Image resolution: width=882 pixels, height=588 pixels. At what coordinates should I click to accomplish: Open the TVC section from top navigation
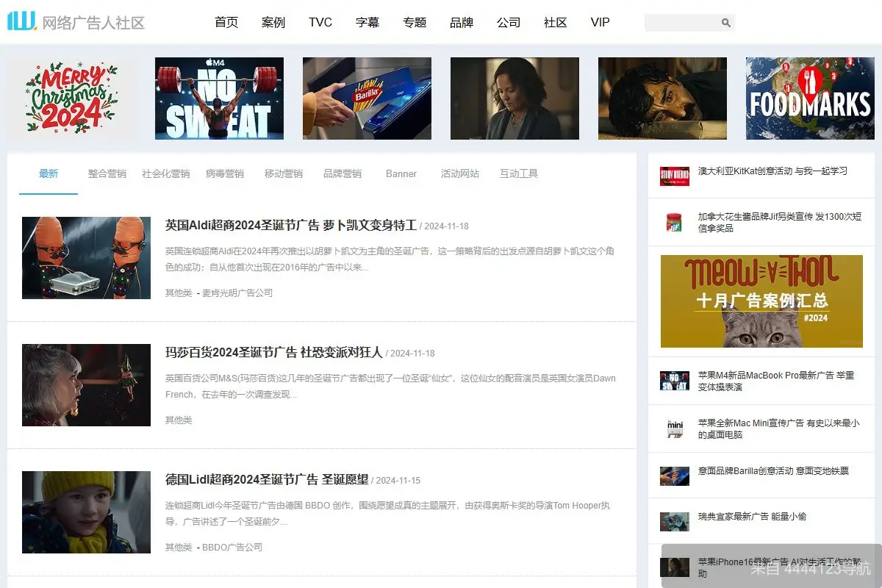pos(320,23)
